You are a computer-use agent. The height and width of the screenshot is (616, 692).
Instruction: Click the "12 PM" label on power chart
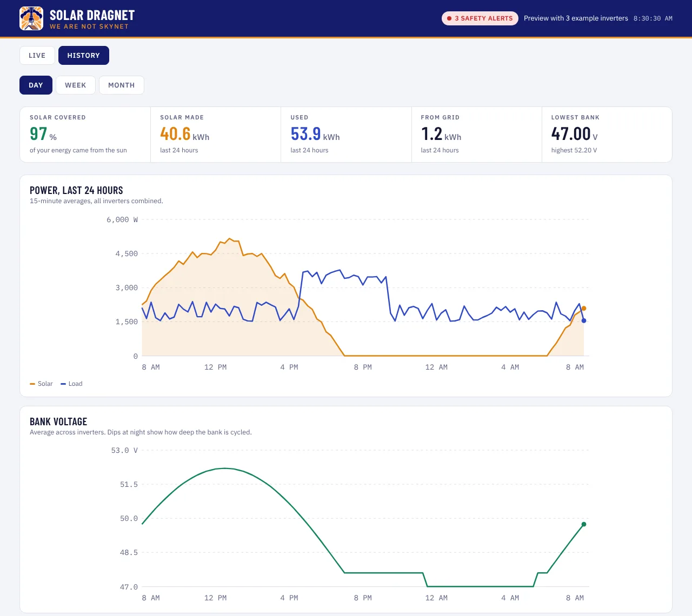point(215,367)
